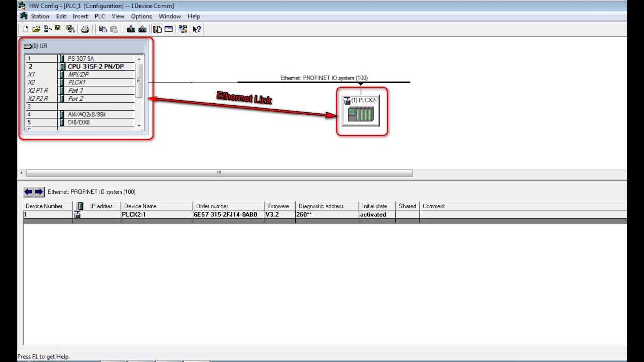Click the Device Name column header
The width and height of the screenshot is (644, 362).
pyautogui.click(x=157, y=206)
